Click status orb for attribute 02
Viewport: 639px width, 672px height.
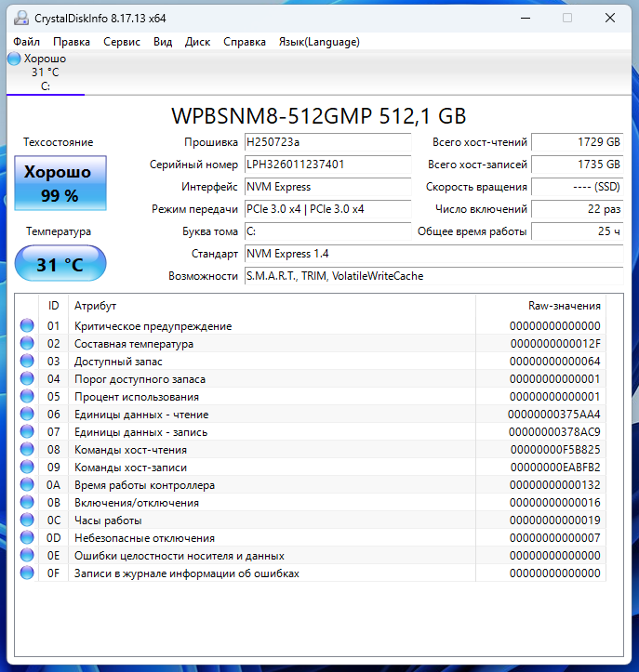click(27, 343)
